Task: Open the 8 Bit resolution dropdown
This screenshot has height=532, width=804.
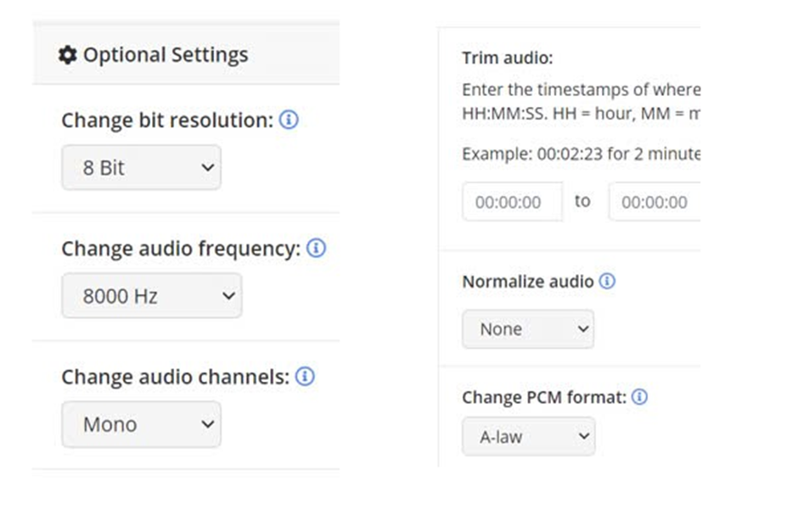Action: pyautogui.click(x=141, y=167)
